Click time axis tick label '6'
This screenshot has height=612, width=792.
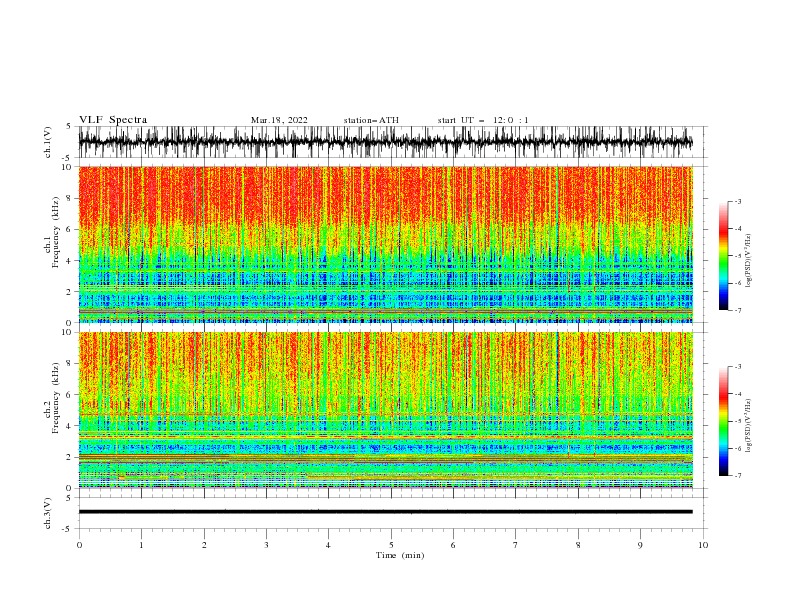453,545
